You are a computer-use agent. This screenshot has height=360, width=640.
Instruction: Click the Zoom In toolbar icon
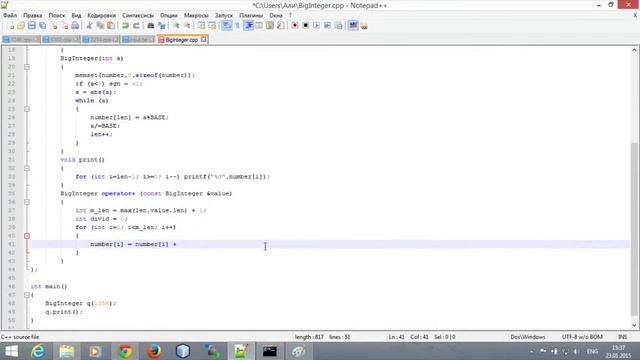176,26
